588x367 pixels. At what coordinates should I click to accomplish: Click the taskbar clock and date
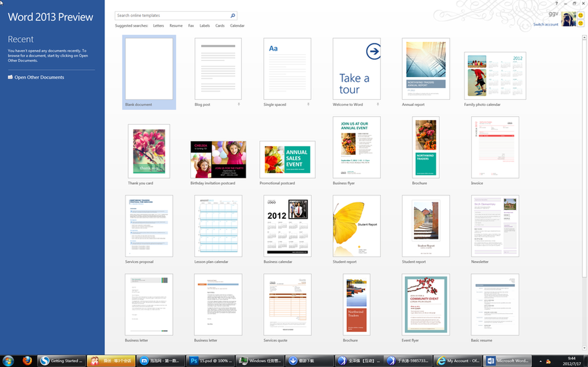click(571, 361)
